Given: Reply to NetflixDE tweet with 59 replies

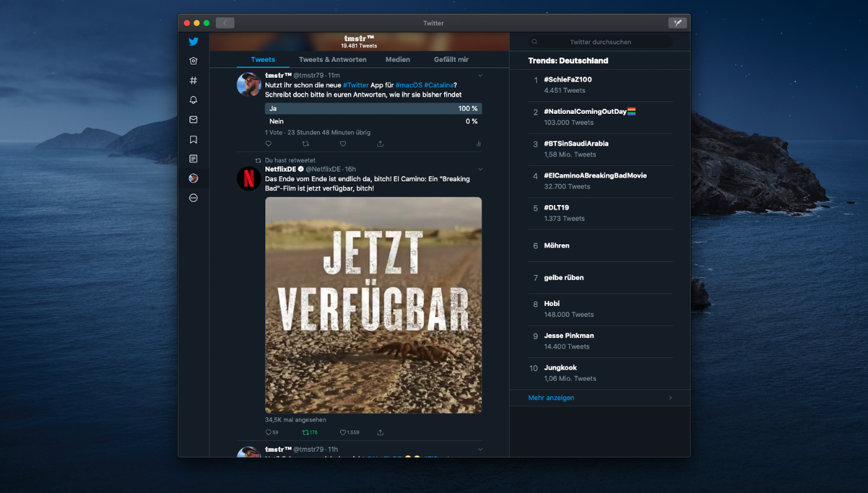Looking at the screenshot, I should (272, 432).
